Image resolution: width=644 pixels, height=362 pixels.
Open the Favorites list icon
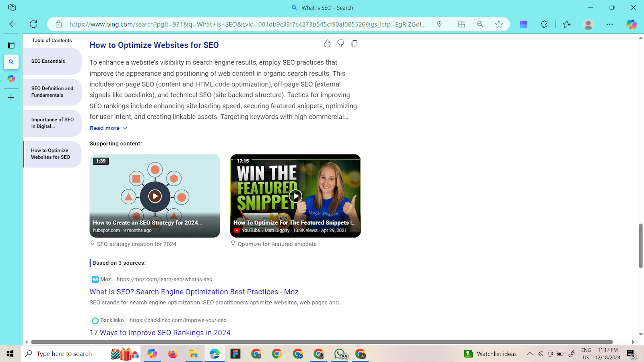(x=567, y=24)
